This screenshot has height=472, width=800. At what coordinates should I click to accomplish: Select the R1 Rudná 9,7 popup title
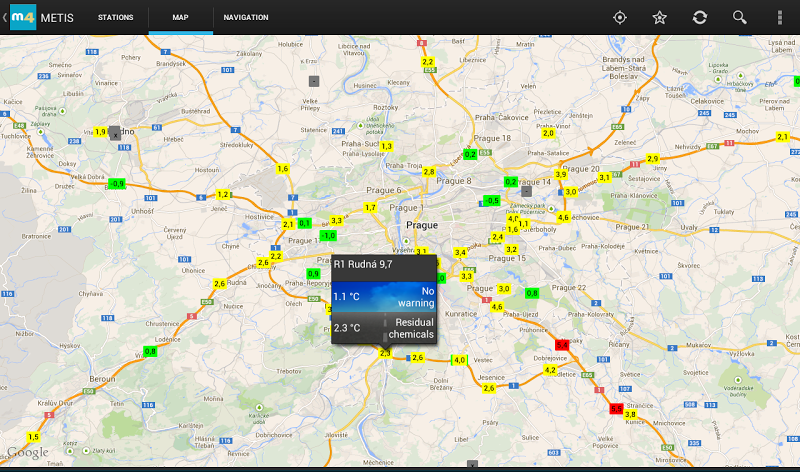(x=363, y=264)
